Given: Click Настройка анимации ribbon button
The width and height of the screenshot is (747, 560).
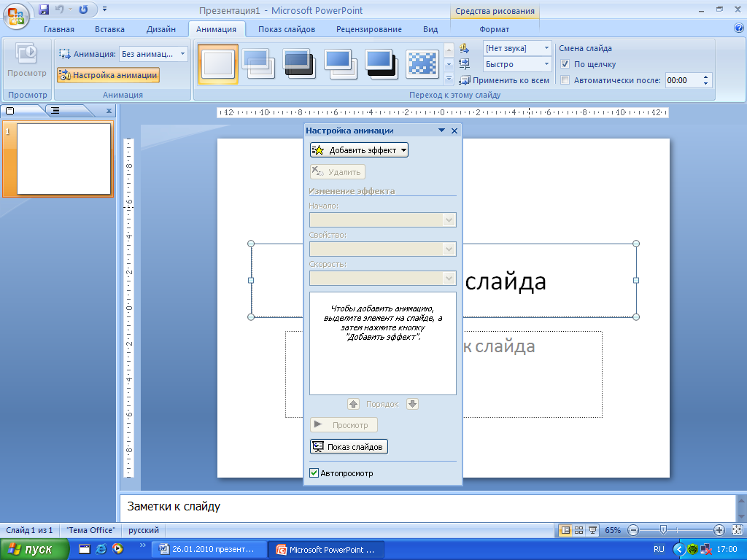Looking at the screenshot, I should click(x=108, y=75).
